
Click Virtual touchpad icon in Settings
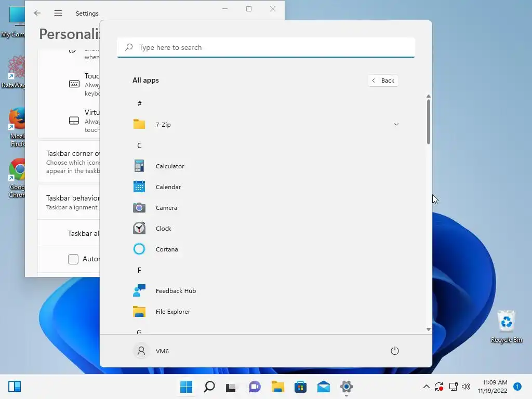coord(74,121)
